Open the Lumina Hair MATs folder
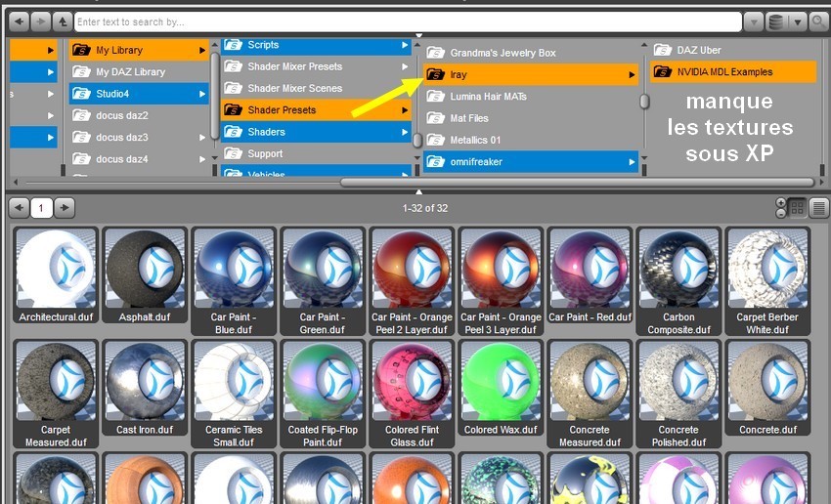This screenshot has width=831, height=504. pos(531,97)
